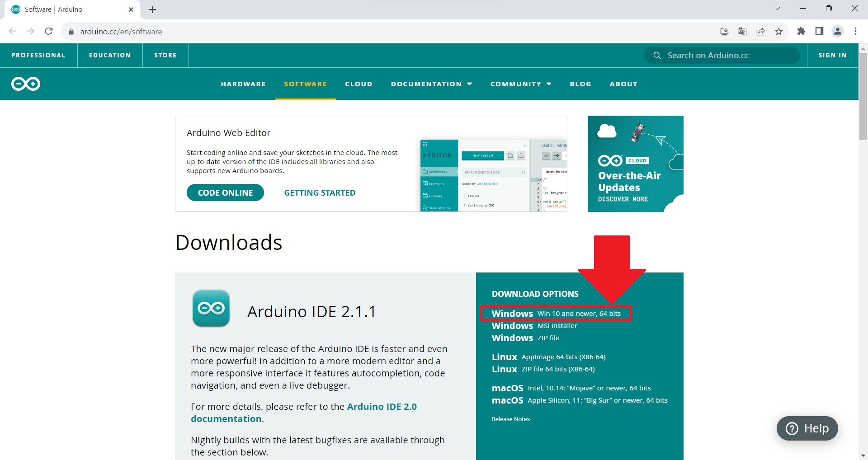Screen dimensions: 868x460
Task: Open the Release Notes link
Action: click(511, 419)
